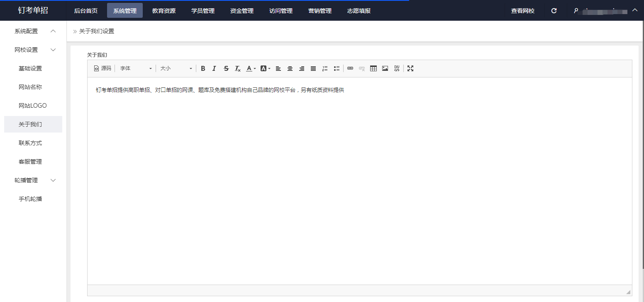Viewport: 644px width, 302px height.
Task: Open the 字体 font dropdown
Action: [136, 68]
